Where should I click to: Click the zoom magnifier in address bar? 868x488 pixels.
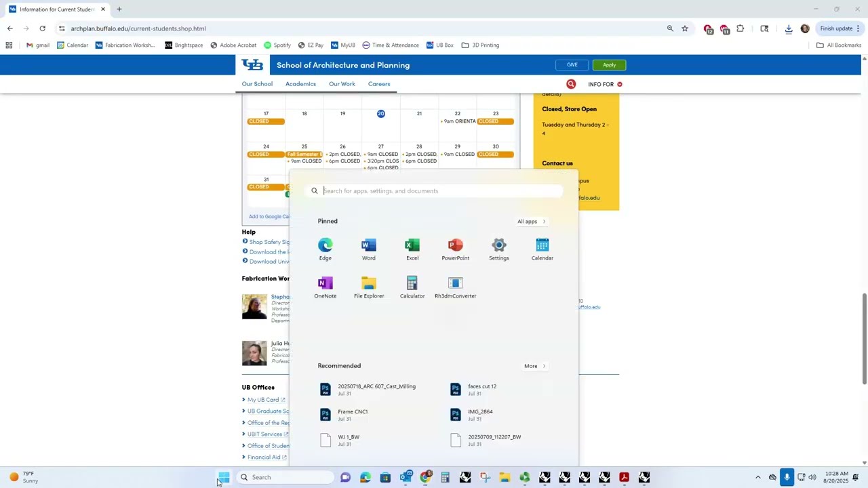point(670,28)
